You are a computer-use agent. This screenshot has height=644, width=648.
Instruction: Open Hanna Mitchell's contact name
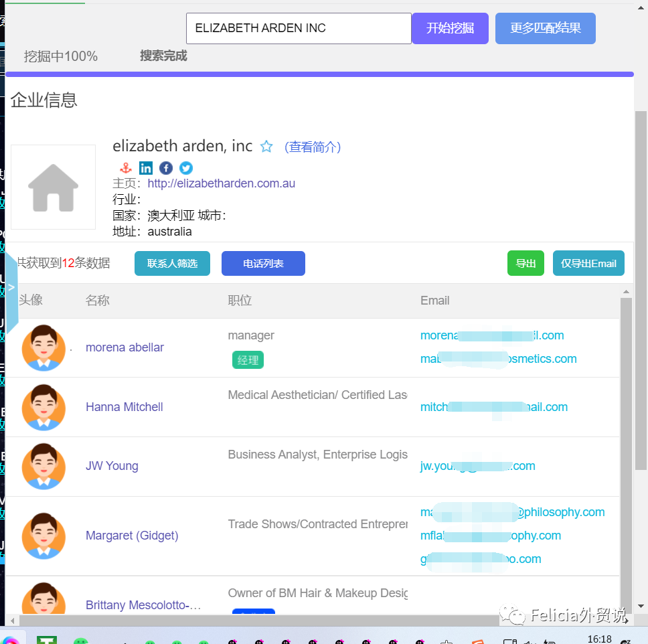coord(125,407)
